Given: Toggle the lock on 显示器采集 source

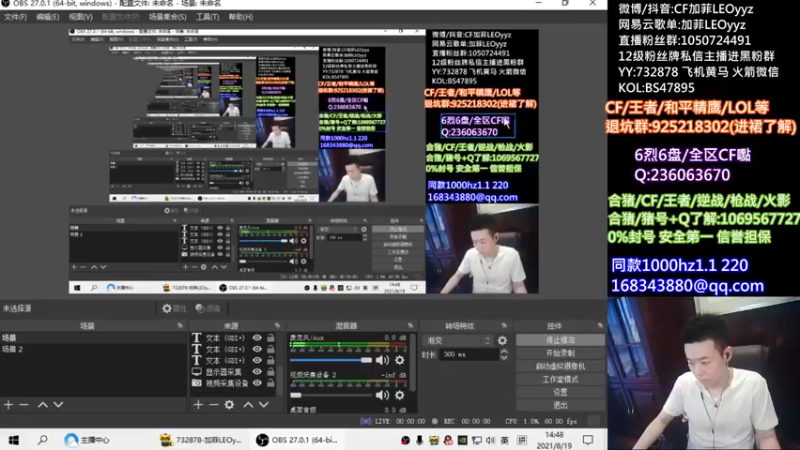Looking at the screenshot, I should [x=271, y=372].
